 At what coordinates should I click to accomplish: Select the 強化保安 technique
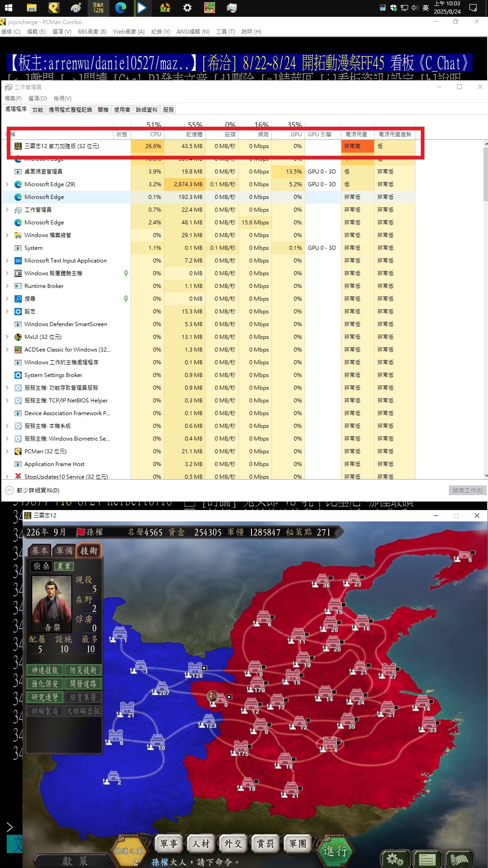click(45, 684)
